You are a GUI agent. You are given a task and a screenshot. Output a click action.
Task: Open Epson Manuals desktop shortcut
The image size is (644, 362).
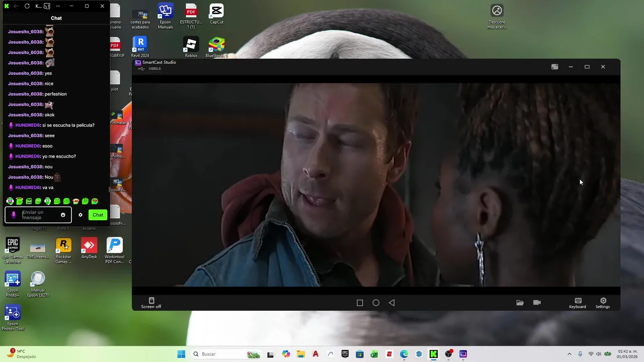click(166, 16)
